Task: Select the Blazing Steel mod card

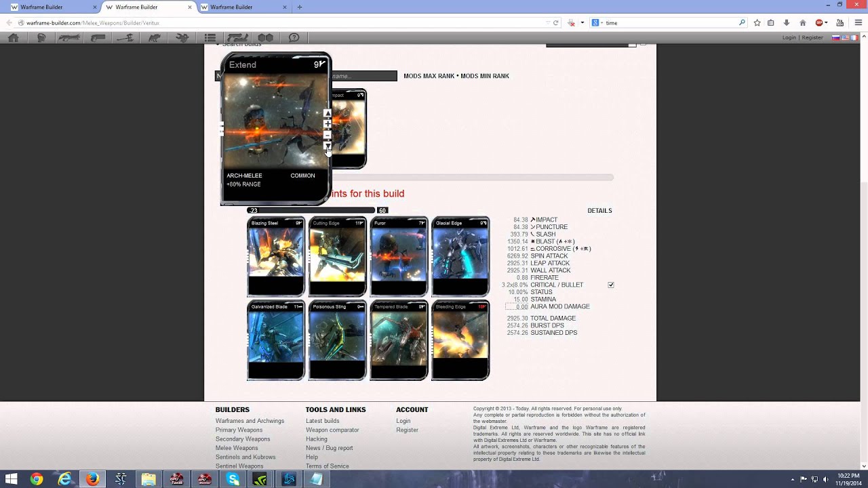Action: (x=276, y=257)
